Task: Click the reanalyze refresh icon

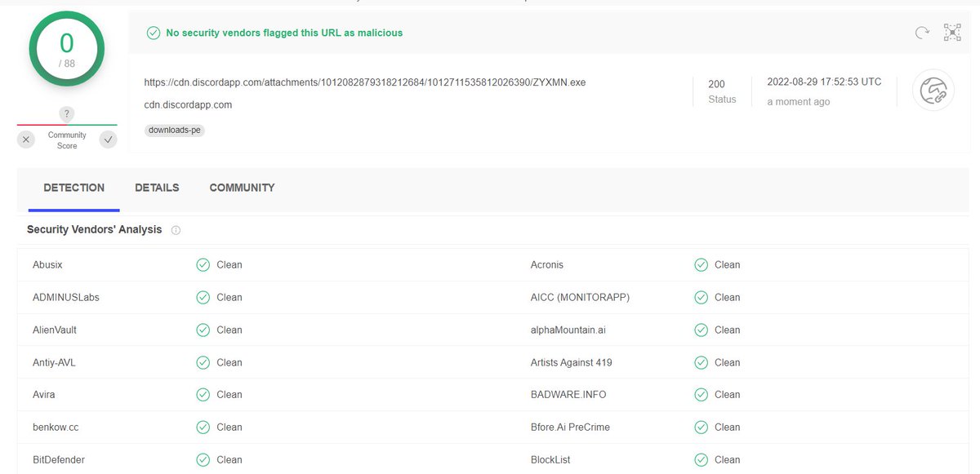Action: point(922,33)
